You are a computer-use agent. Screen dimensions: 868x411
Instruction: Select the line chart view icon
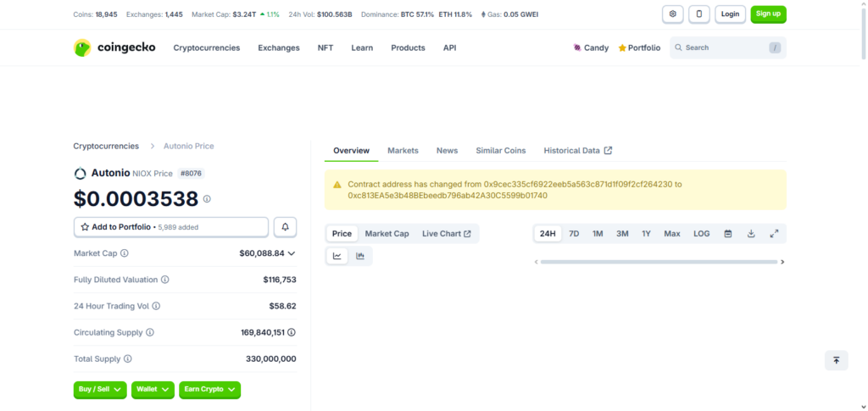point(337,256)
